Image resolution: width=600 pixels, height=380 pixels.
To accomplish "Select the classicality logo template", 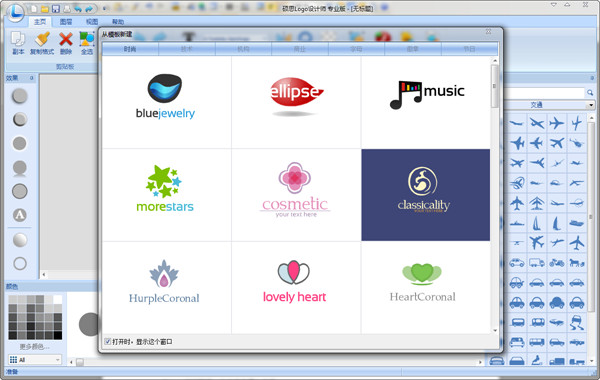I will (426, 195).
